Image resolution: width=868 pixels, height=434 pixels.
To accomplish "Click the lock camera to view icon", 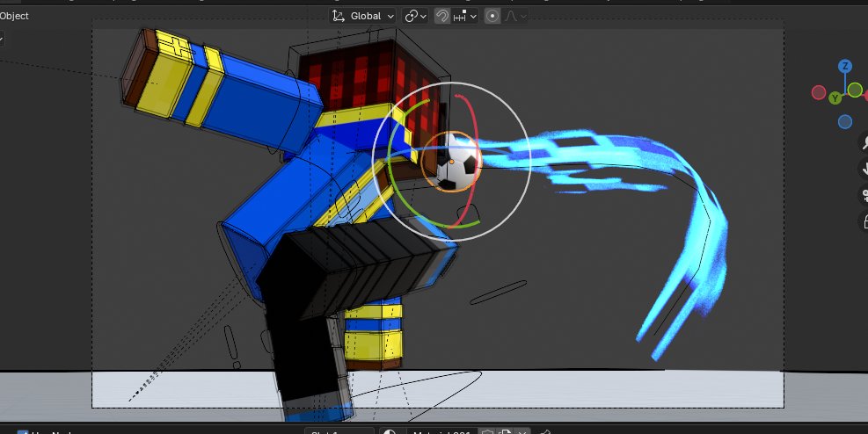I will coord(864,221).
